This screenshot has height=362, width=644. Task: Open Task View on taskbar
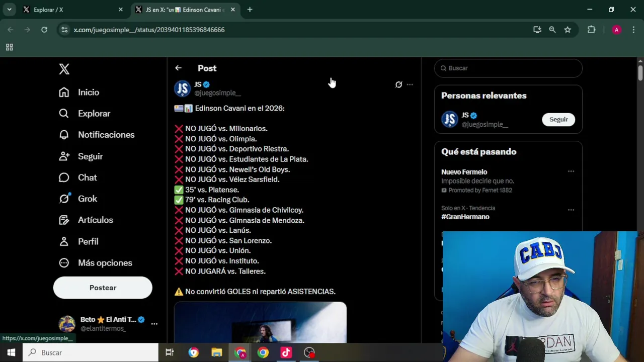pyautogui.click(x=170, y=352)
